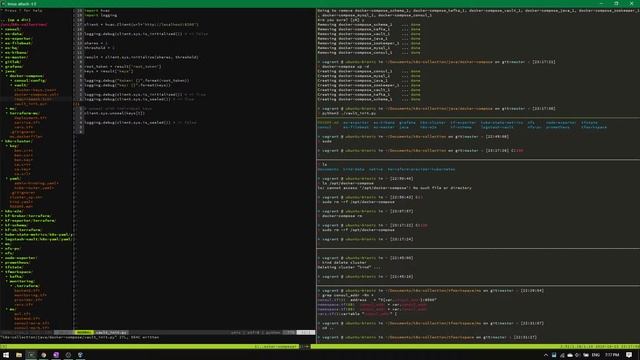This screenshot has width=640, height=360.
Task: Expand the consul/ folder in file tree
Action: point(12,29)
